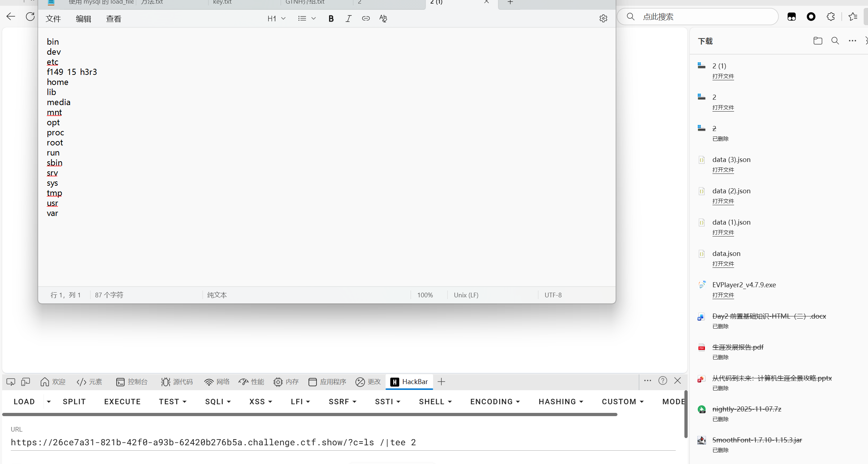
Task: Expand the ENCODING menu in HackBar
Action: [x=495, y=402]
